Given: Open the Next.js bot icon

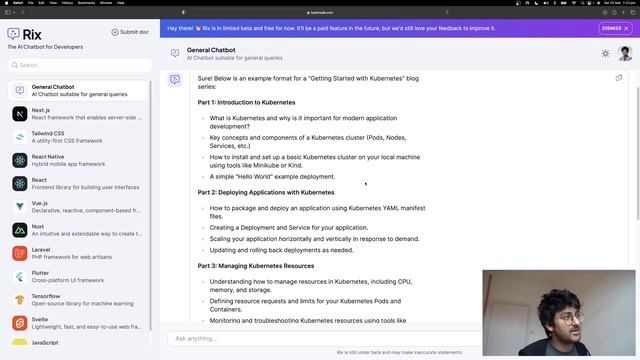Looking at the screenshot, I should pyautogui.click(x=20, y=114).
